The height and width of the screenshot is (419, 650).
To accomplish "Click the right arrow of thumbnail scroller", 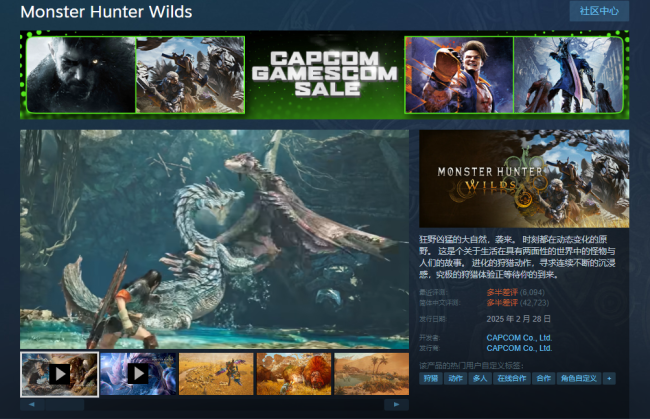I will [398, 404].
